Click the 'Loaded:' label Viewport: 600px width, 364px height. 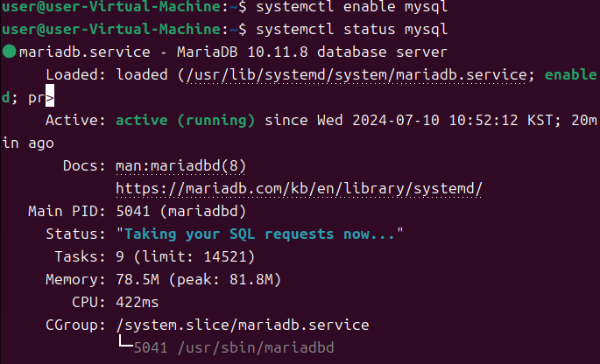(75, 75)
